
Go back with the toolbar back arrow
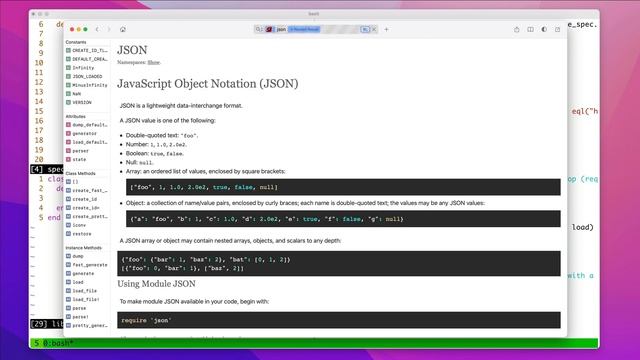click(97, 29)
